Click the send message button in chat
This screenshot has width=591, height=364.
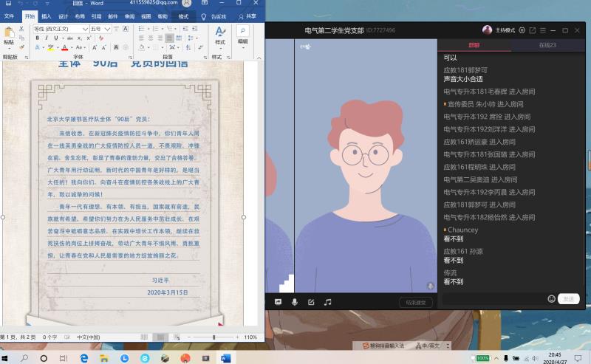(x=568, y=299)
